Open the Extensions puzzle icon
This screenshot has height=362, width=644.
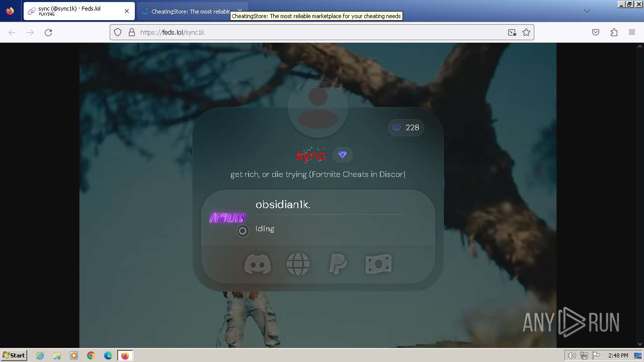tap(614, 32)
